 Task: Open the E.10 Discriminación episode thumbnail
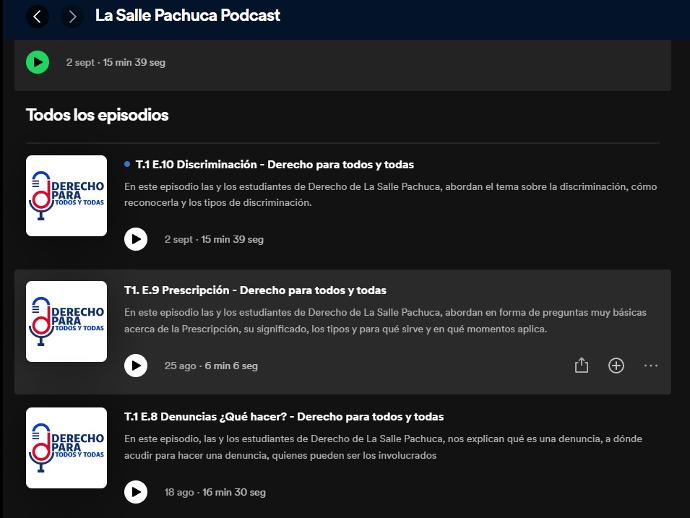click(66, 195)
